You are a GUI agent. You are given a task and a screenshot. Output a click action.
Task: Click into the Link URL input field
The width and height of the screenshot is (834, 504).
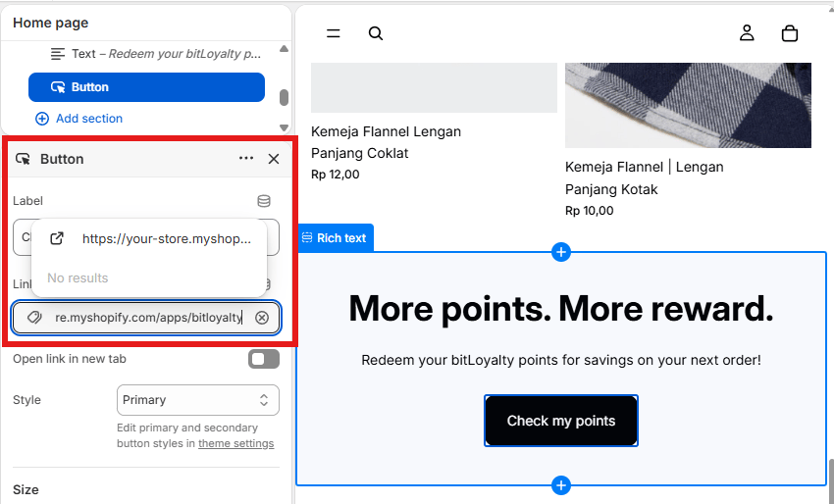(x=148, y=318)
